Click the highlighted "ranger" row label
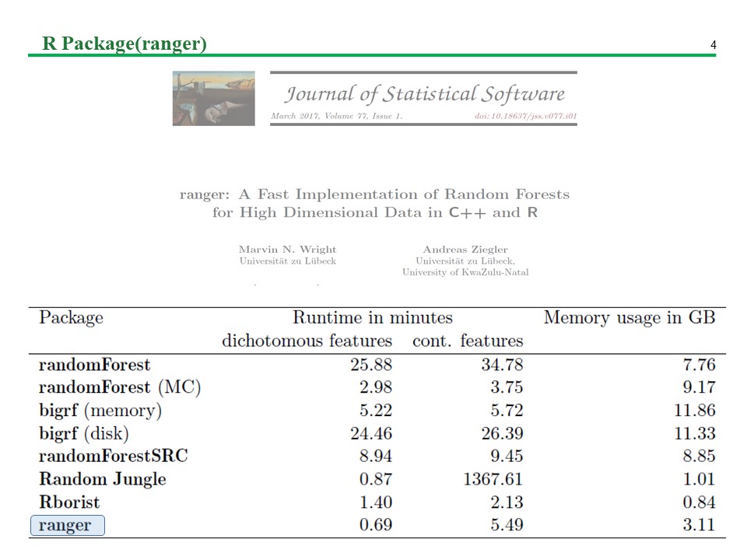Viewport: 747px width, 560px height. pos(67,525)
